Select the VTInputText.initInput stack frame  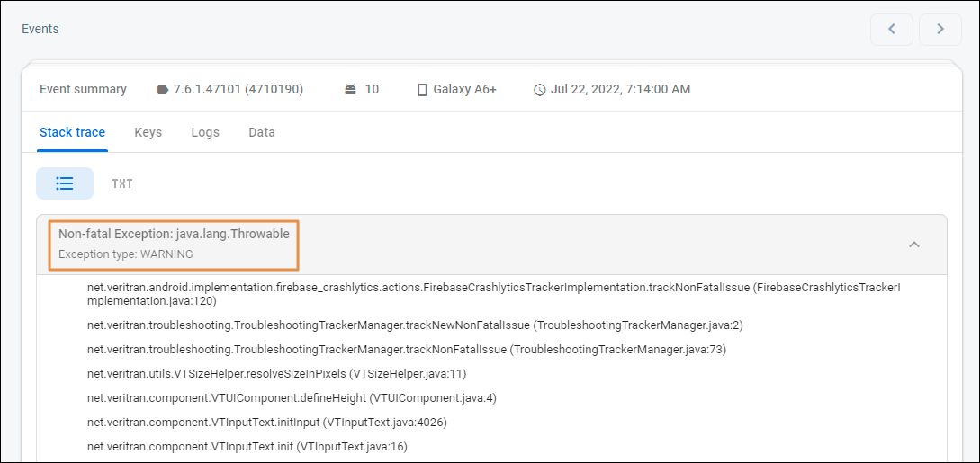pos(266,422)
